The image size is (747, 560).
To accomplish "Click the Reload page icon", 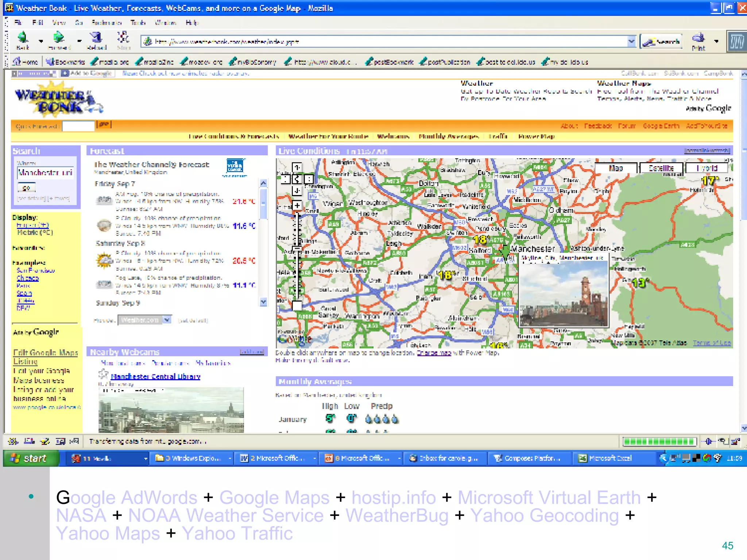I will pyautogui.click(x=96, y=37).
